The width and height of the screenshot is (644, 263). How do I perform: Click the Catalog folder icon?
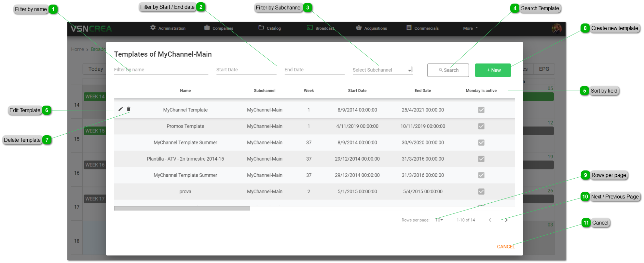point(261,28)
